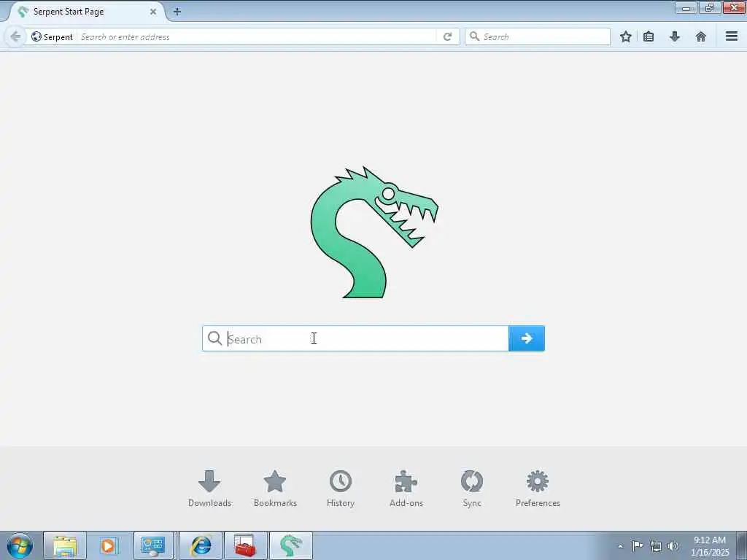Submit search with blue arrow button
The image size is (747, 560).
527,338
